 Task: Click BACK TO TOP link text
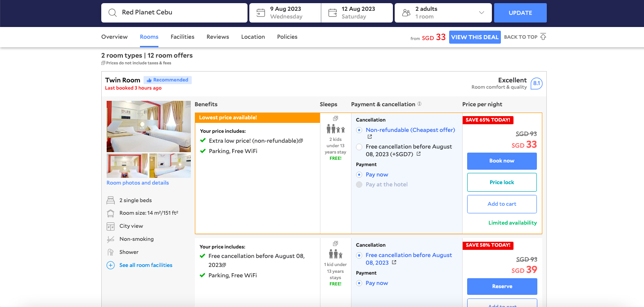(x=521, y=37)
